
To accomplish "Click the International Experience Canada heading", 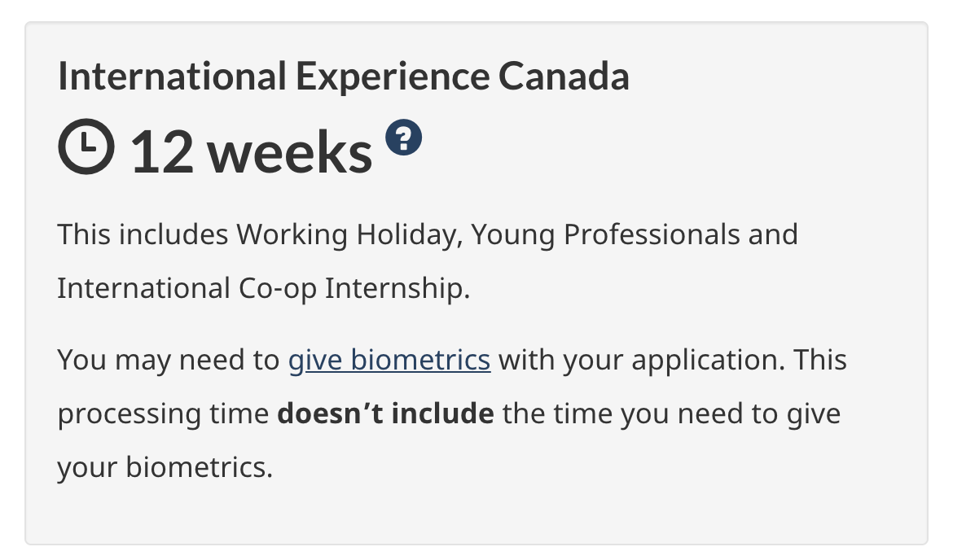I will 343,77.
